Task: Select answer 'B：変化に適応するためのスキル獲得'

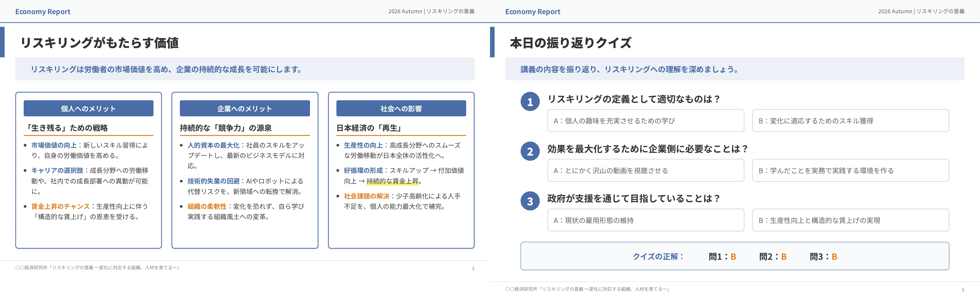Action: (x=850, y=120)
